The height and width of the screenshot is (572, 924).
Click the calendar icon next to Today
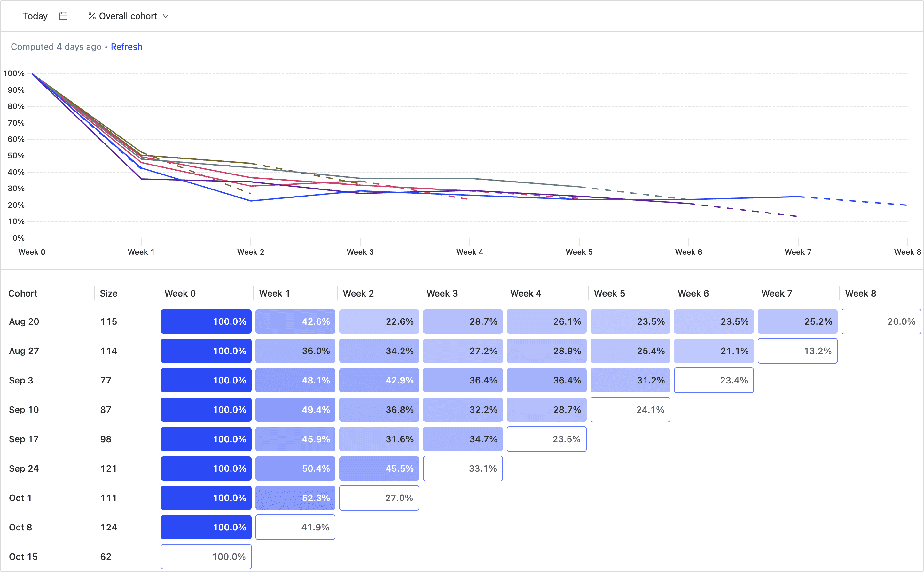(63, 16)
